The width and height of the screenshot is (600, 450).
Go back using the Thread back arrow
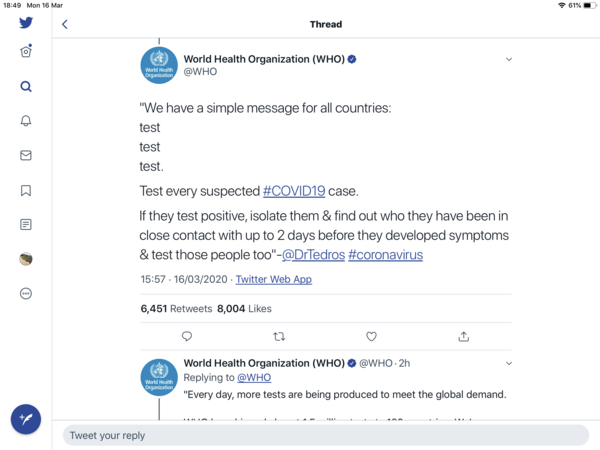coord(65,24)
